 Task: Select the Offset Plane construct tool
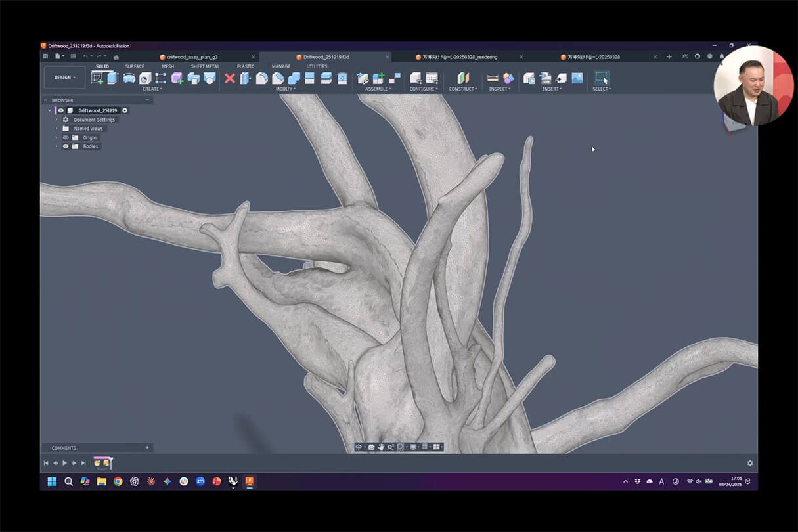coord(463,78)
